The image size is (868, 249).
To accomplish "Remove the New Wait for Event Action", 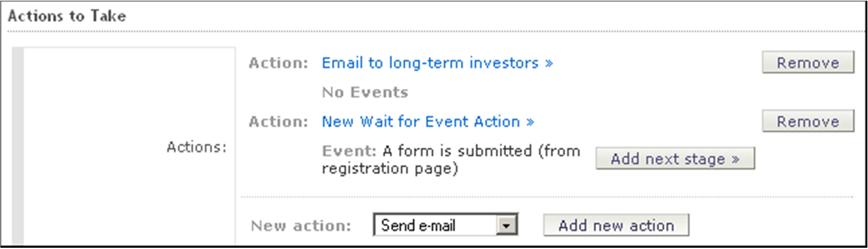I will [x=808, y=121].
